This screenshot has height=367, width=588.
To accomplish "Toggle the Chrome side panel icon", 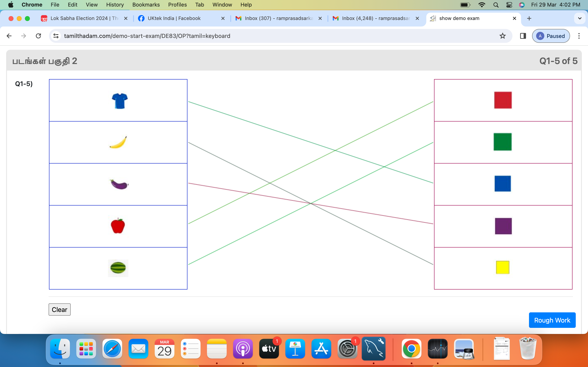I will [x=523, y=36].
